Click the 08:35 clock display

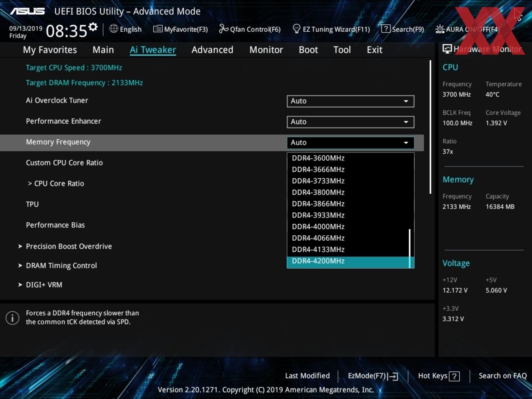tap(66, 31)
